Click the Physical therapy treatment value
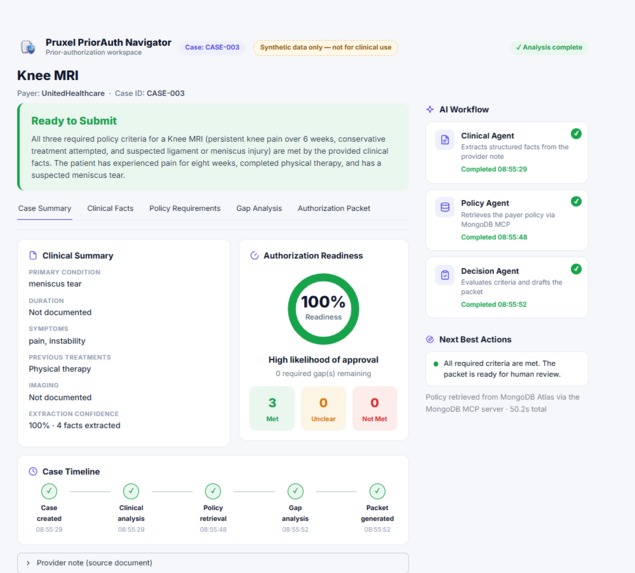The height and width of the screenshot is (573, 635). point(60,369)
